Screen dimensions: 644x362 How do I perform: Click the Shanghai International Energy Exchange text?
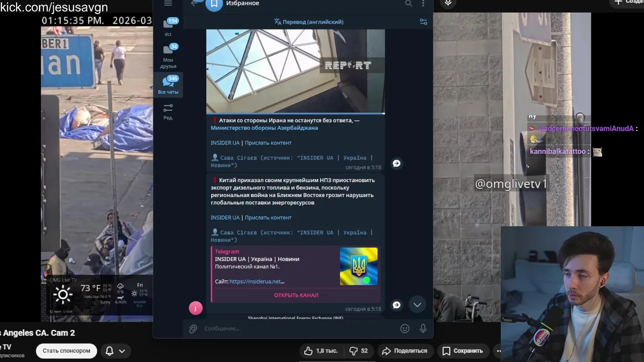coord(296,318)
